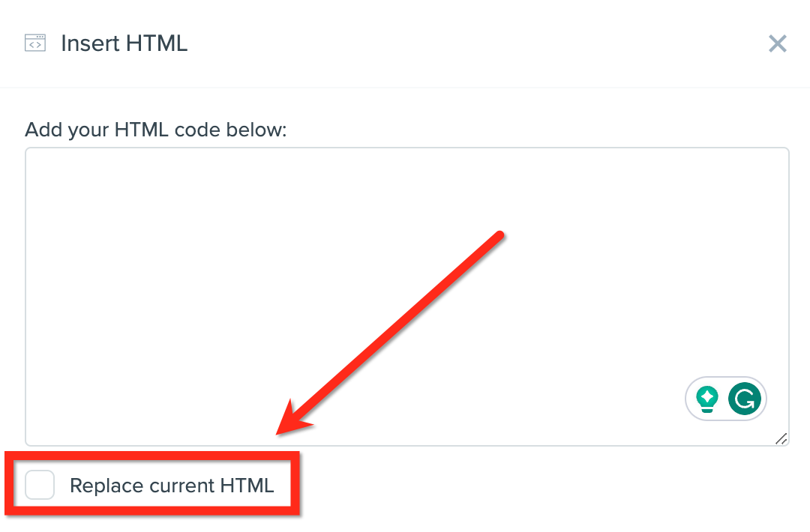This screenshot has width=810, height=532.
Task: Click the Replace current HTML label text
Action: (x=171, y=485)
